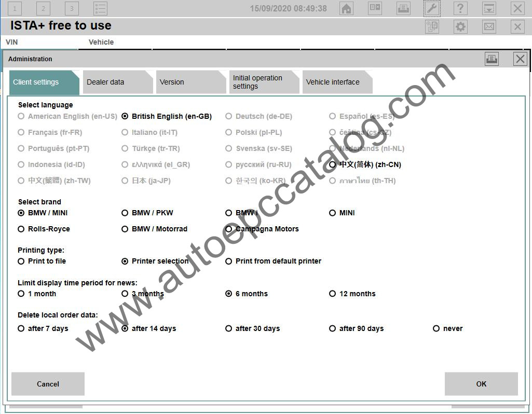Delete local order data after 30 days

coord(253,328)
